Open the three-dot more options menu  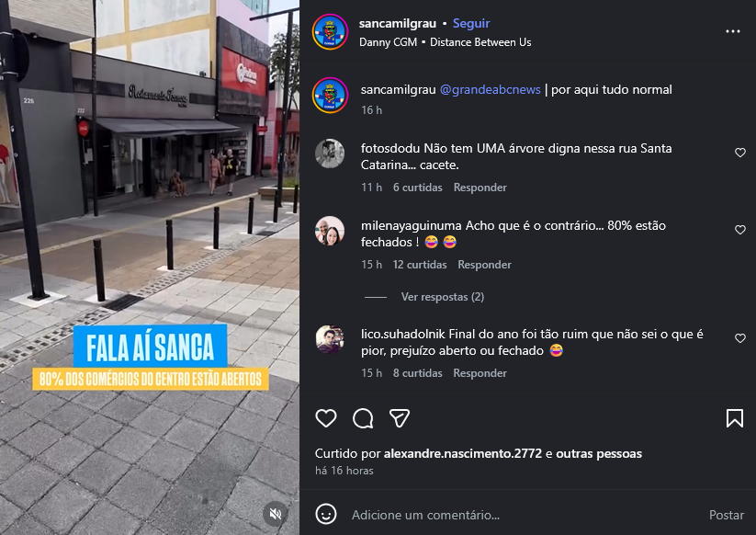click(733, 31)
